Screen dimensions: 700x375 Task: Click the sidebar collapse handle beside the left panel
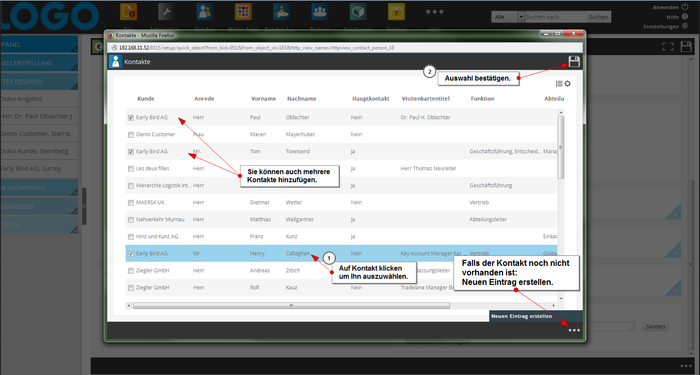[x=84, y=206]
